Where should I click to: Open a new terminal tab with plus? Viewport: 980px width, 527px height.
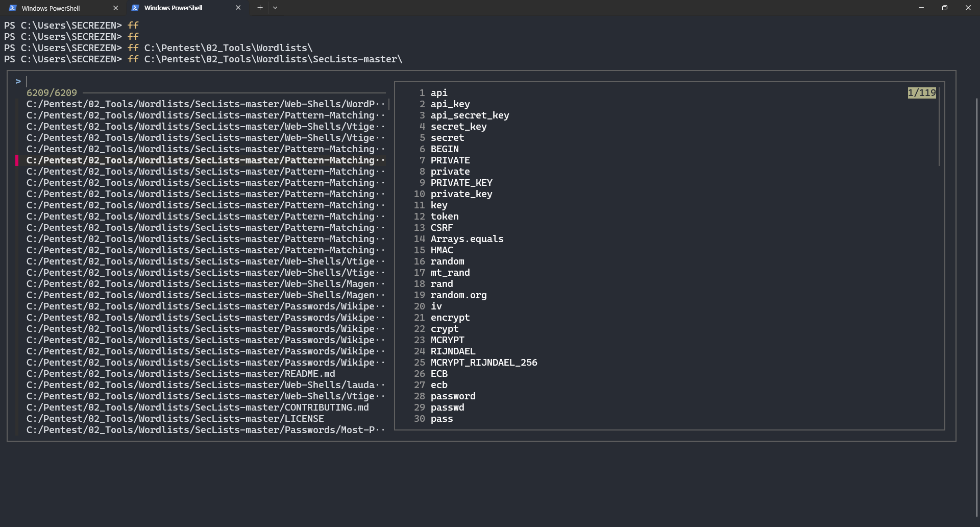[260, 8]
